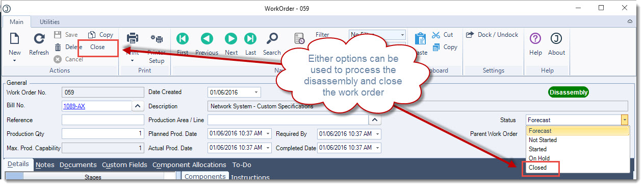Click the Reference input field
The image size is (644, 187).
pyautogui.click(x=103, y=120)
